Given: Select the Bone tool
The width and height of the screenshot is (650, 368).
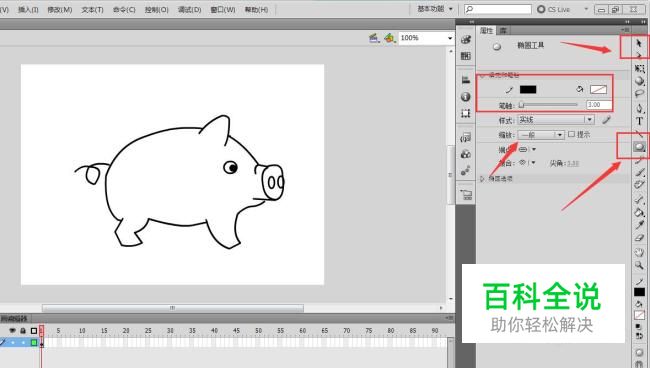Looking at the screenshot, I should [639, 200].
